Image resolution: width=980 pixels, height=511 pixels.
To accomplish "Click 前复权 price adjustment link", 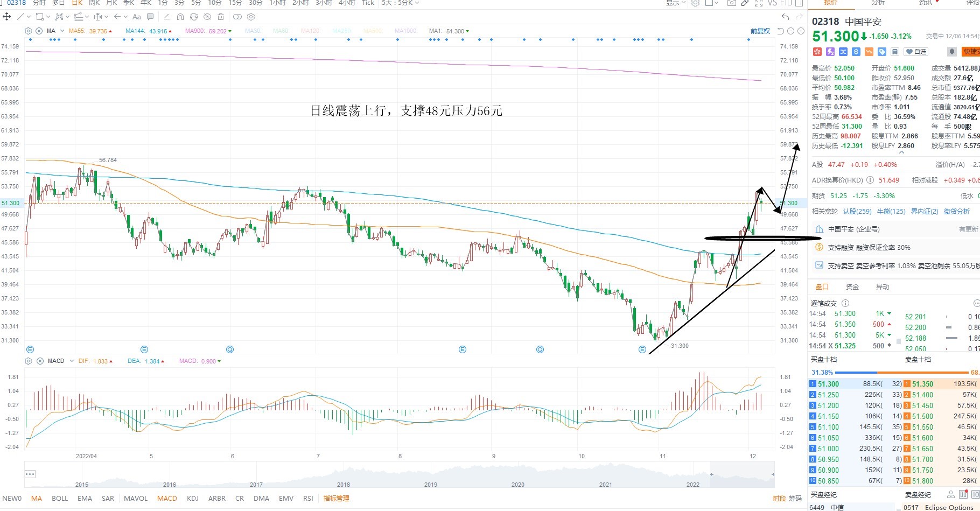I will pos(760,31).
